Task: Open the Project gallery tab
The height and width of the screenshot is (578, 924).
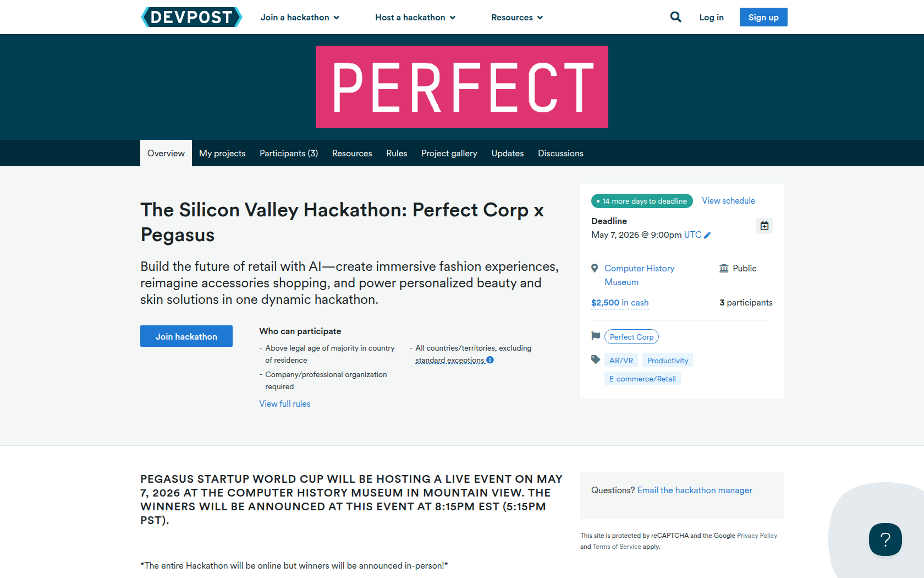Action: tap(449, 153)
